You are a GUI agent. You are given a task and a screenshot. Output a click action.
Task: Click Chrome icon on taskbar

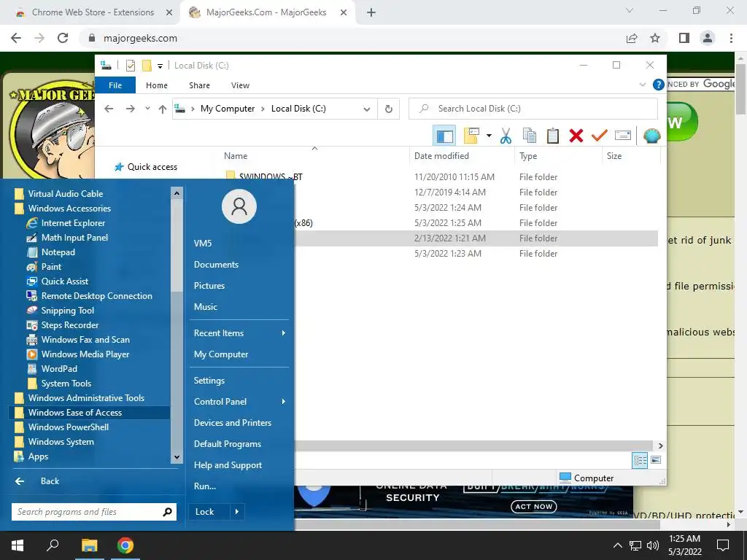(125, 545)
